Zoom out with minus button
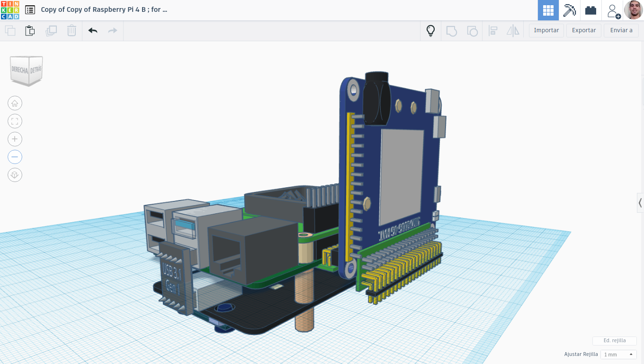The width and height of the screenshot is (644, 364). click(x=15, y=157)
